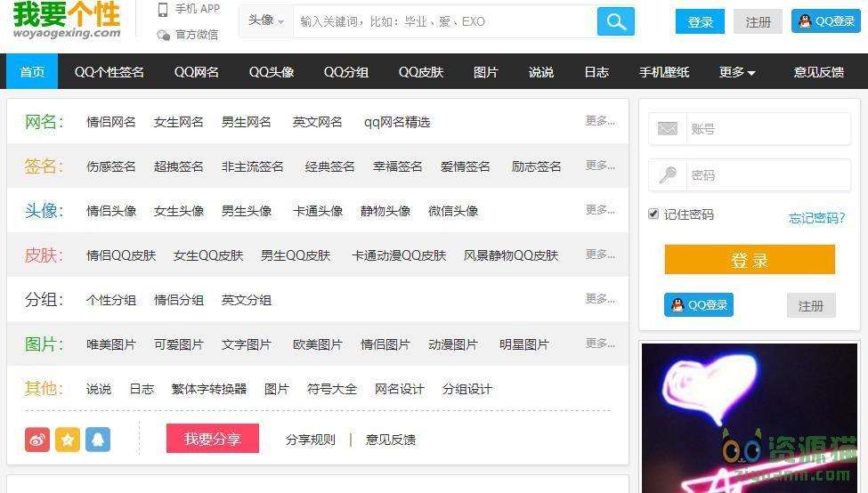Select the 首页 navigation tab

(32, 71)
